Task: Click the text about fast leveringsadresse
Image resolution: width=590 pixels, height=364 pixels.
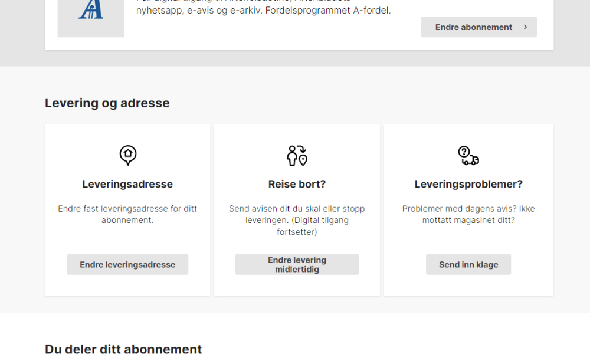Action: click(127, 214)
